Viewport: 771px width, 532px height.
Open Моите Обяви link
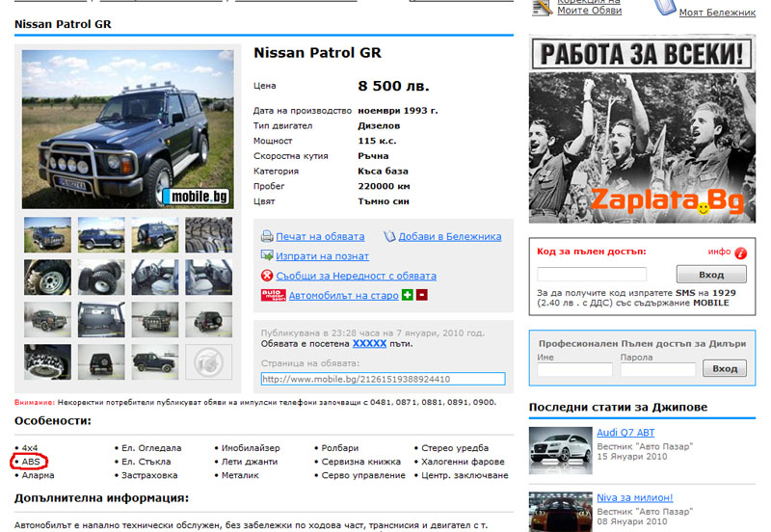pyautogui.click(x=589, y=10)
